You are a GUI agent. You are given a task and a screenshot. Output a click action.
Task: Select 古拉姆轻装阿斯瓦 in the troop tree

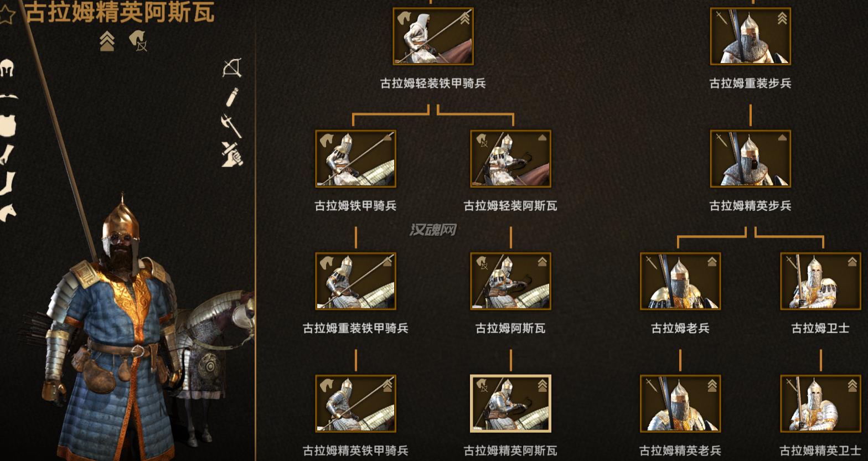(510, 159)
